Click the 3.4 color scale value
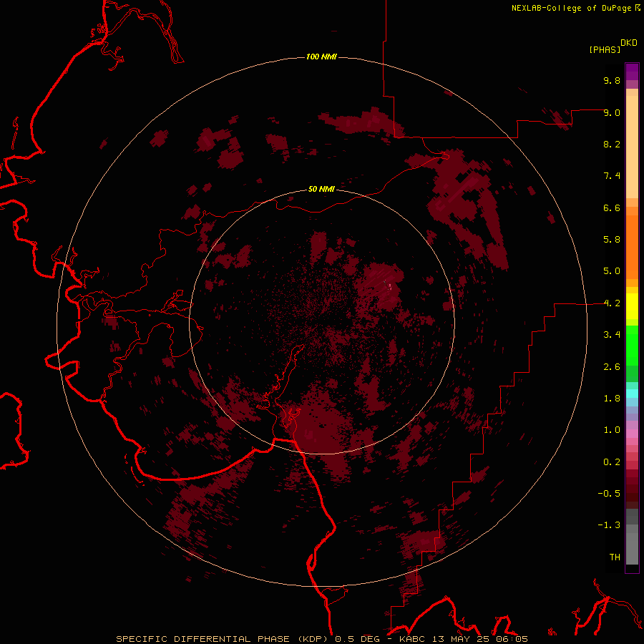 [612, 335]
